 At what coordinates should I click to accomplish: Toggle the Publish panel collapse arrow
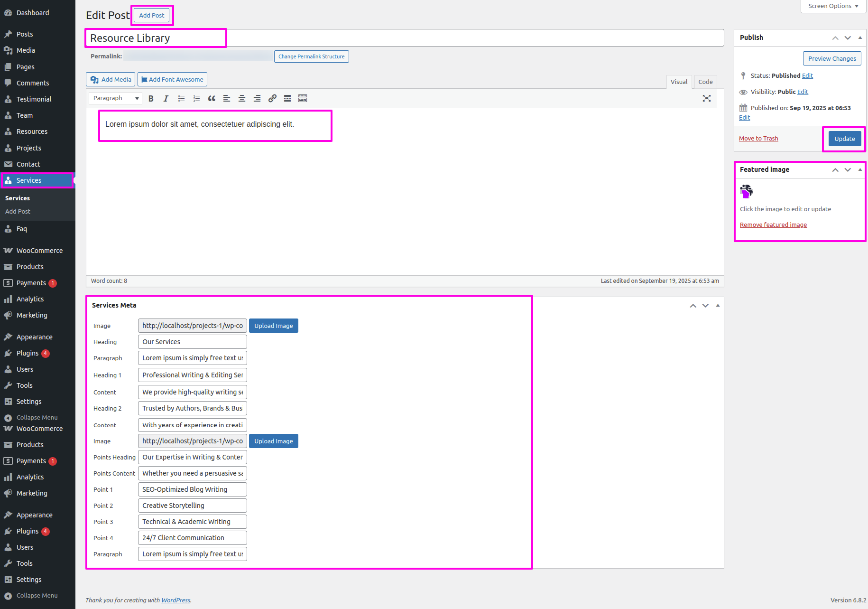[860, 37]
